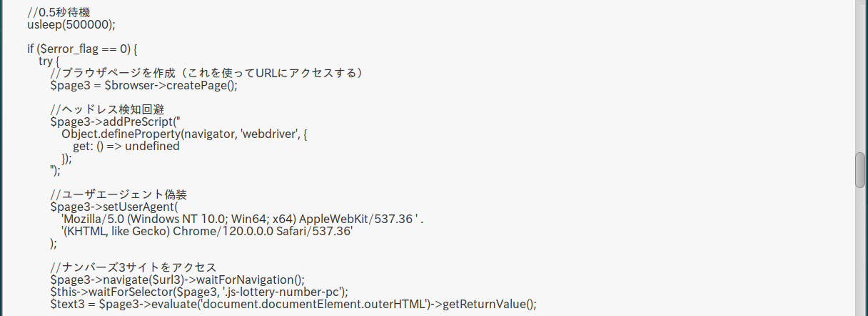Click the Object.defineProperty line

click(x=184, y=134)
